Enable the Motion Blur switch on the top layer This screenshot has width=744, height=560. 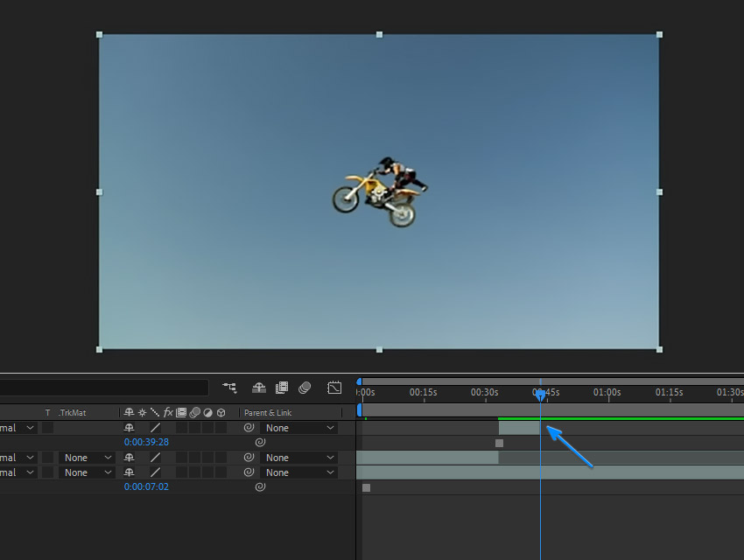pyautogui.click(x=194, y=428)
